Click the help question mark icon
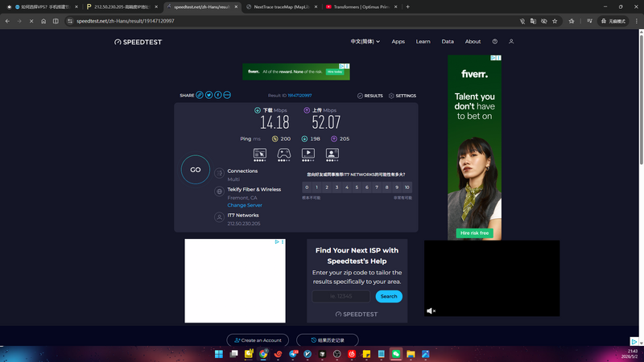Image resolution: width=644 pixels, height=362 pixels. click(x=495, y=42)
